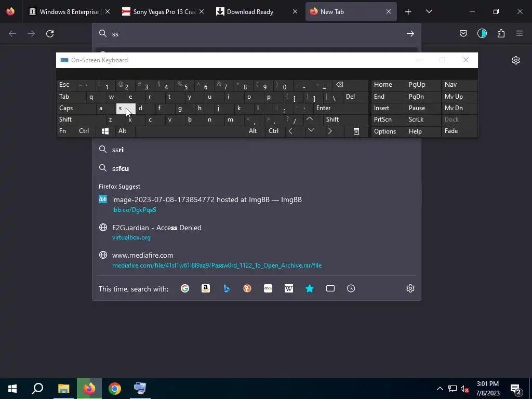Show hidden system tray icons chevron
532x399 pixels.
[440, 389]
